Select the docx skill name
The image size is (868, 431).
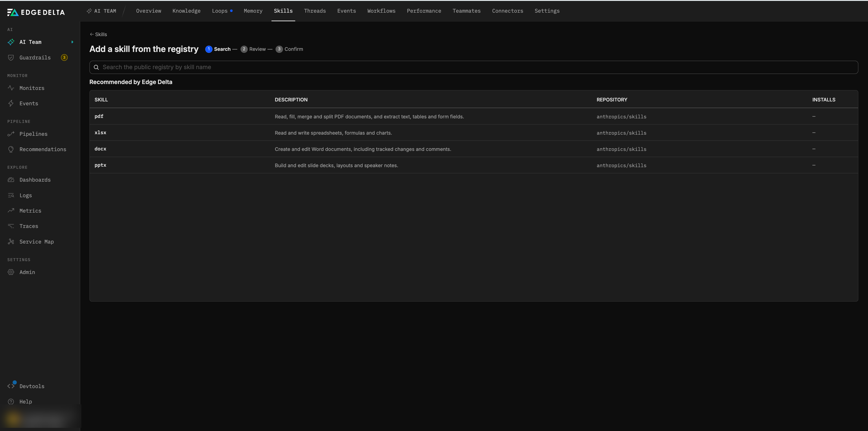point(100,149)
